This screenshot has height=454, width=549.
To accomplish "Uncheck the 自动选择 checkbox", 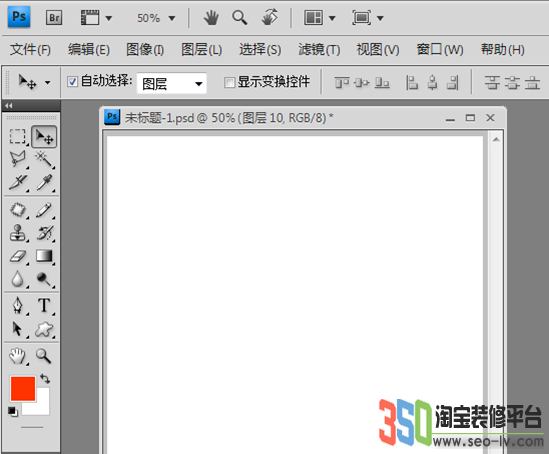I will [72, 82].
